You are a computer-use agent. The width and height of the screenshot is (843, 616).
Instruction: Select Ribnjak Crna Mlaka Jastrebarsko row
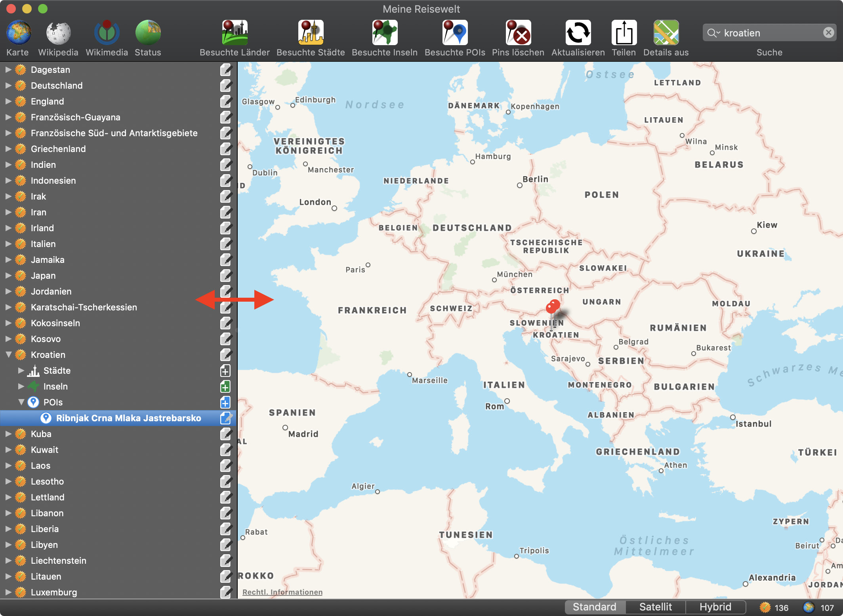(118, 418)
